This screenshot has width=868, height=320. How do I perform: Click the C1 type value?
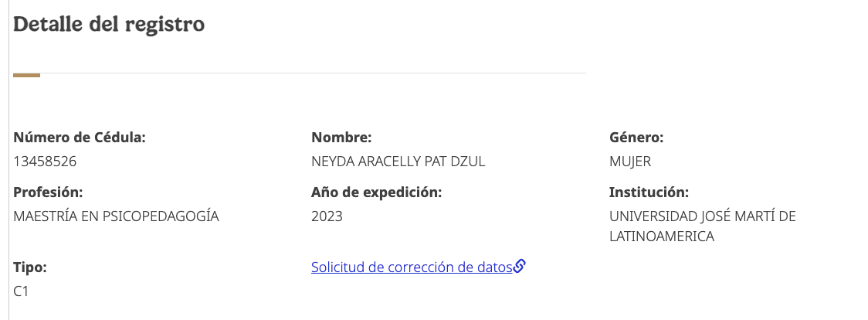coord(21,291)
